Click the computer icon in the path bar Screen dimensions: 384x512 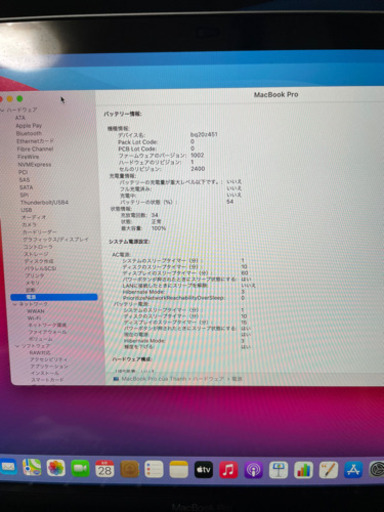[x=116, y=379]
